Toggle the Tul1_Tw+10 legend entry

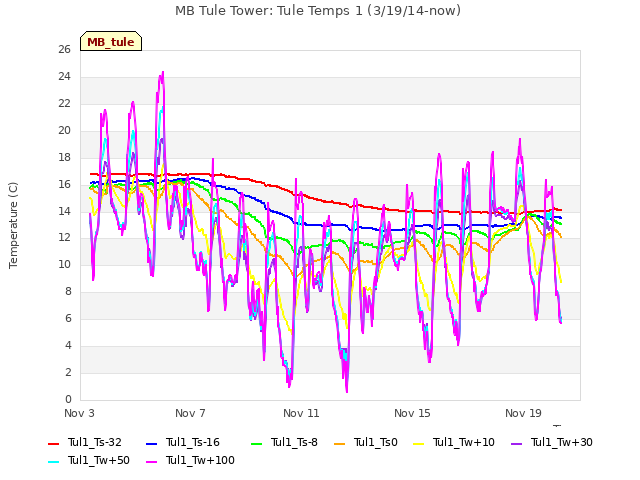tap(454, 442)
